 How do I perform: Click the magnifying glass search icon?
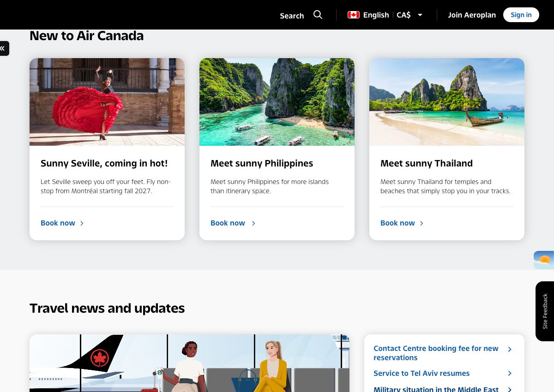click(x=318, y=15)
